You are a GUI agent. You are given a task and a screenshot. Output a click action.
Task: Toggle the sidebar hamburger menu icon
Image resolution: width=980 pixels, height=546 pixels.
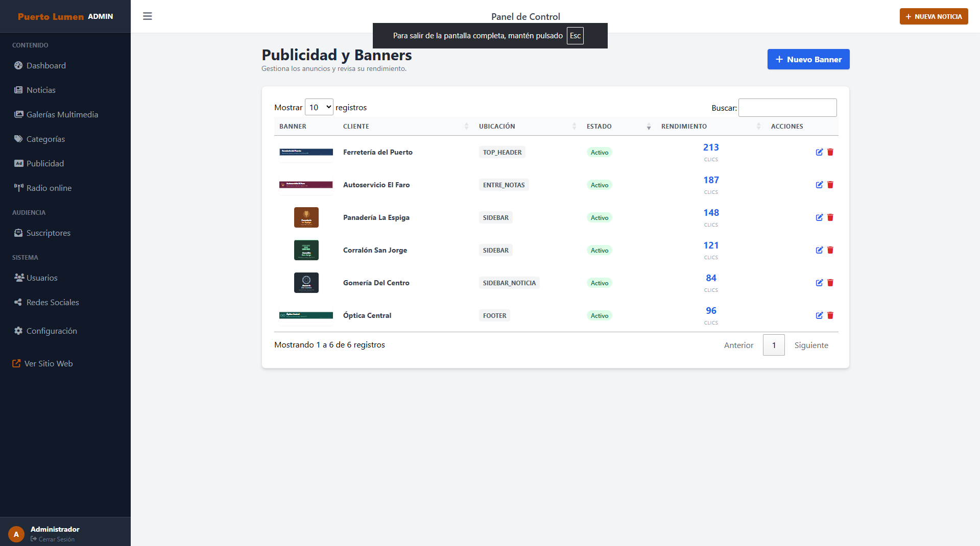pyautogui.click(x=147, y=16)
